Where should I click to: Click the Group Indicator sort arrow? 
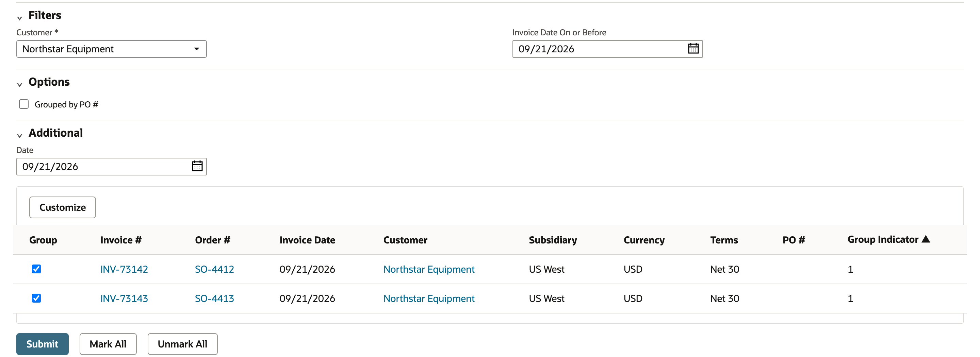pos(926,239)
